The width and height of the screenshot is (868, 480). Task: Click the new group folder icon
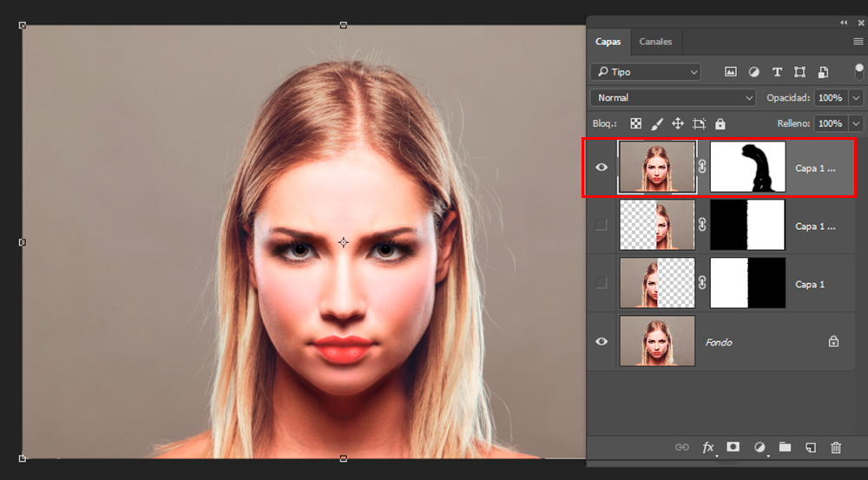point(785,447)
